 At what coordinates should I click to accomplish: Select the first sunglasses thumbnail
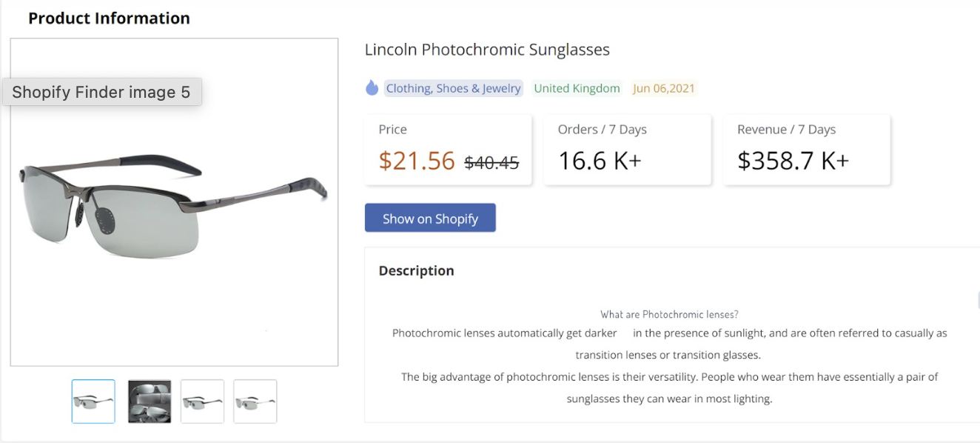coord(93,401)
